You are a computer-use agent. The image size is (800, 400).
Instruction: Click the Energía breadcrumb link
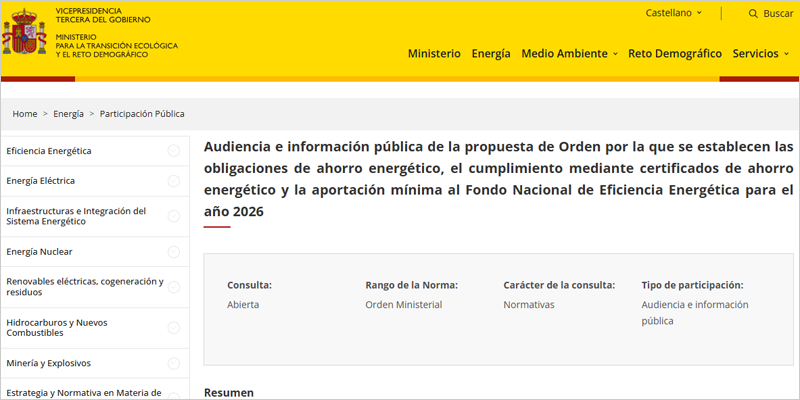69,114
